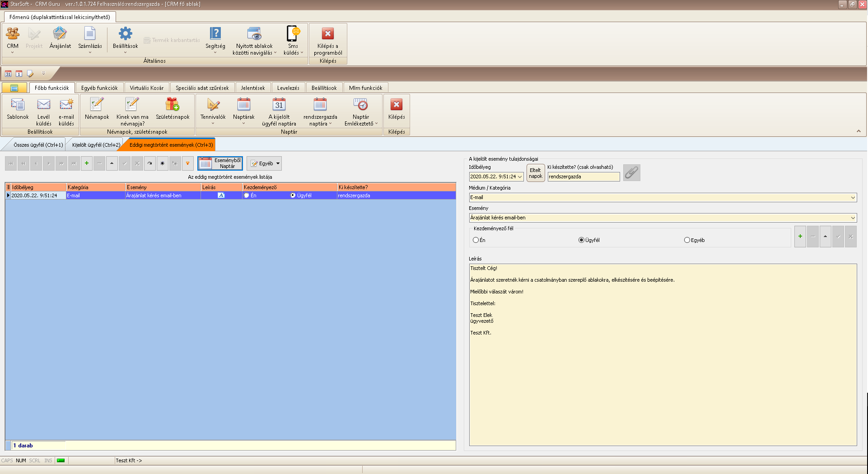The image size is (868, 474).
Task: Click the green plus in Kezdeményező fél panel
Action: 800,237
